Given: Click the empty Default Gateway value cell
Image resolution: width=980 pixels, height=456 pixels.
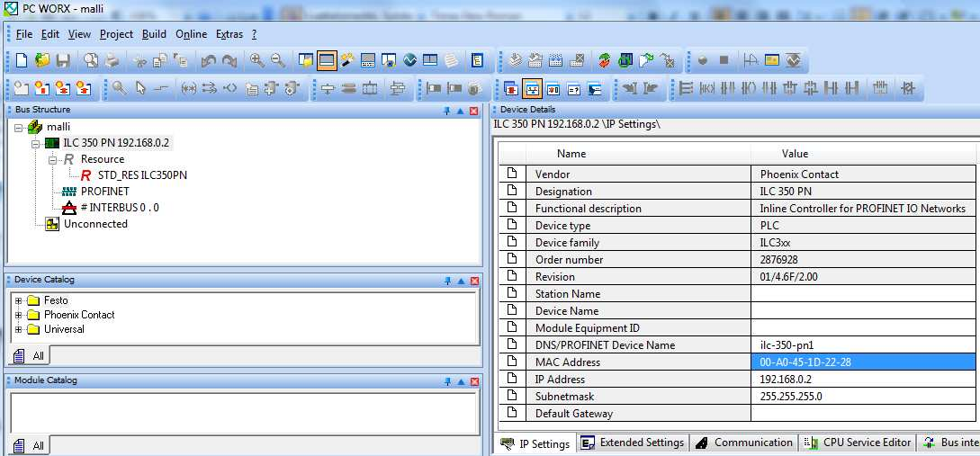Looking at the screenshot, I should 862,414.
